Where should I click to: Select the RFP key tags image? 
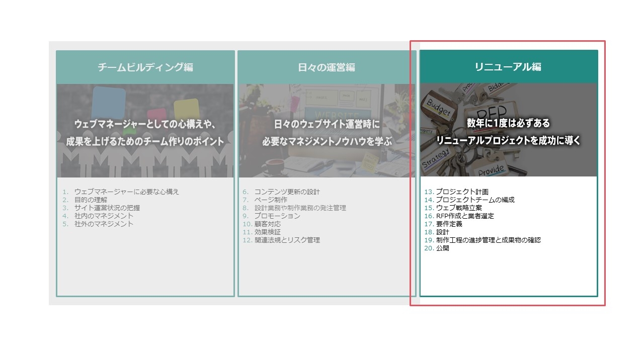508,130
